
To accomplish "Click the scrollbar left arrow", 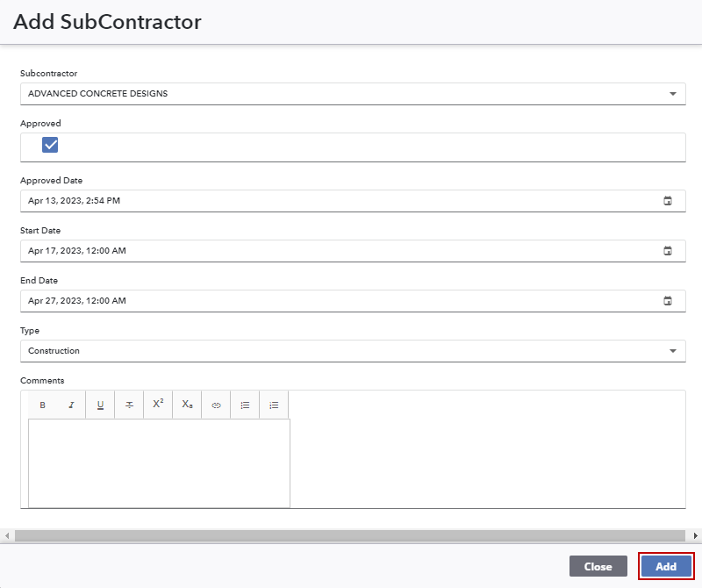I will 7,535.
